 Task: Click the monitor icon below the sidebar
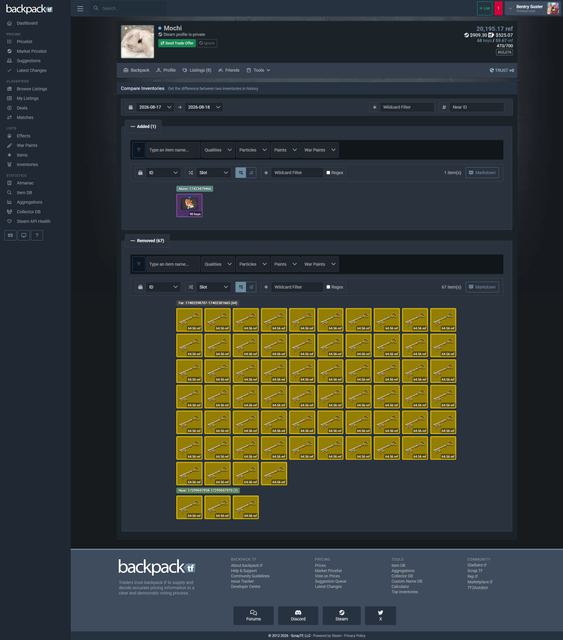click(24, 235)
